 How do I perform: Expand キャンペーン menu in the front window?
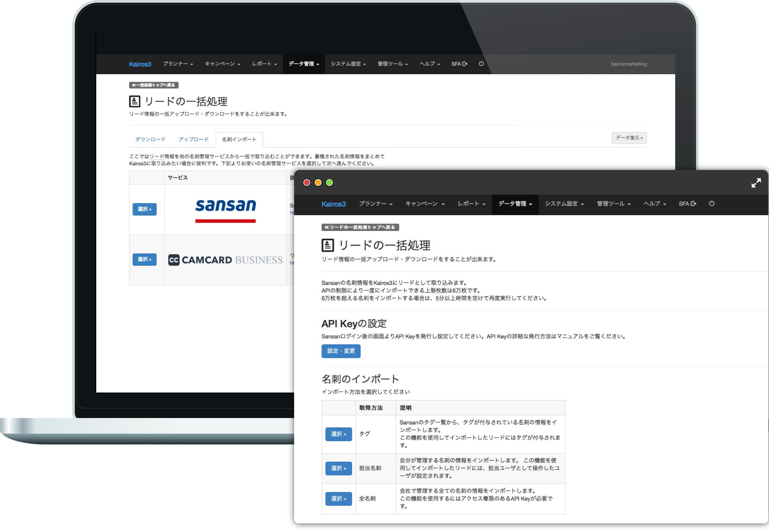click(x=425, y=204)
